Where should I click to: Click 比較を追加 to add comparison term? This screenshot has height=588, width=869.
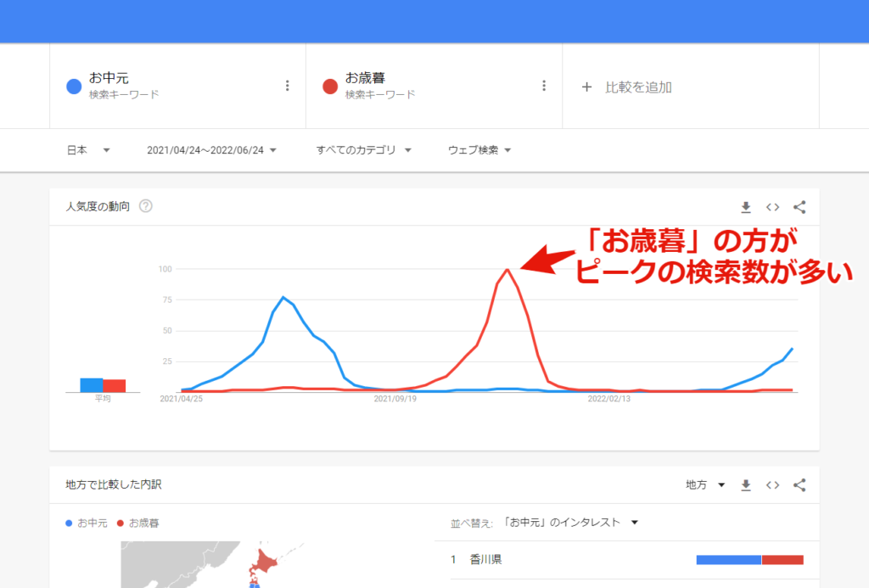[628, 87]
